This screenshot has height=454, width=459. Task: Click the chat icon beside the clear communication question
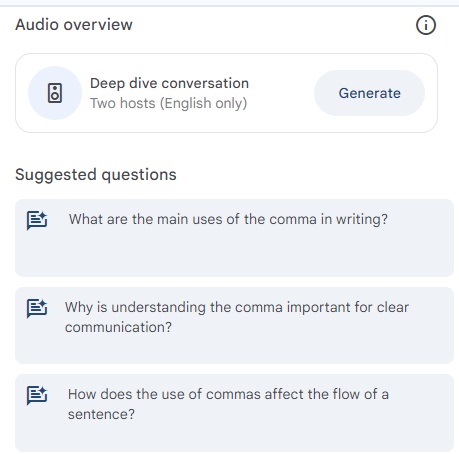pos(37,308)
